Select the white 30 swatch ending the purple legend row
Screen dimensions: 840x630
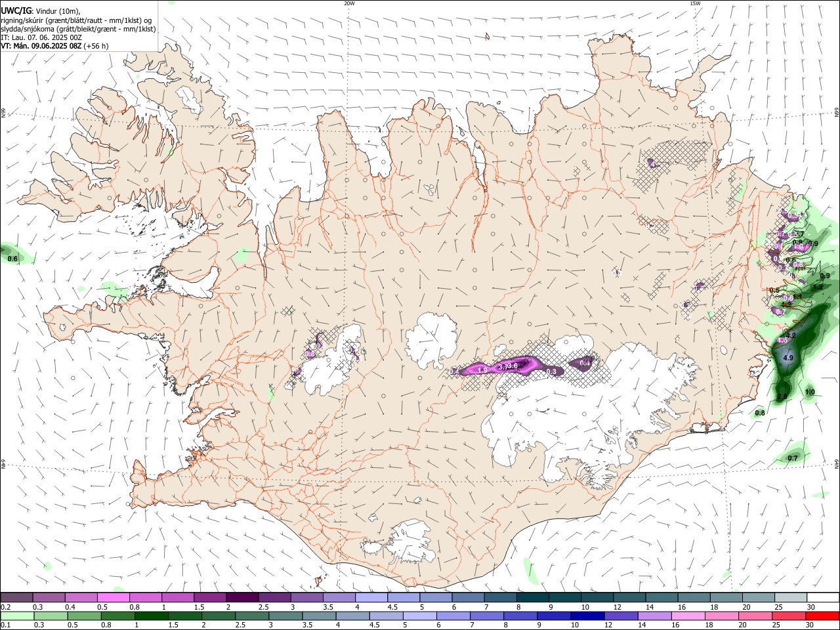824,597
